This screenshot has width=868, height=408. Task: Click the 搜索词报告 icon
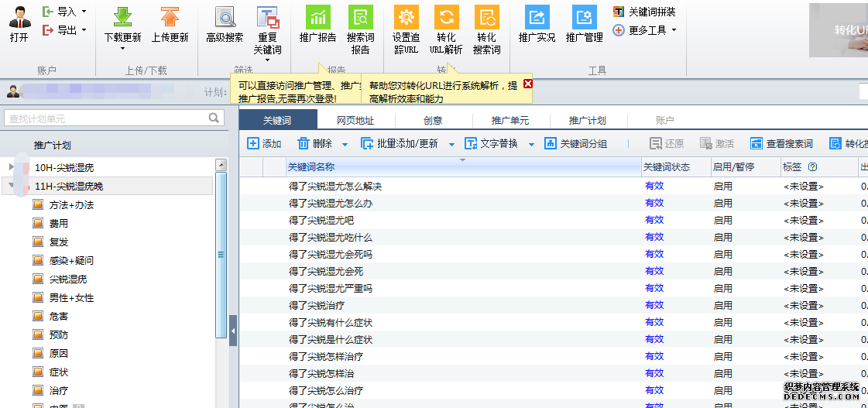[x=360, y=18]
